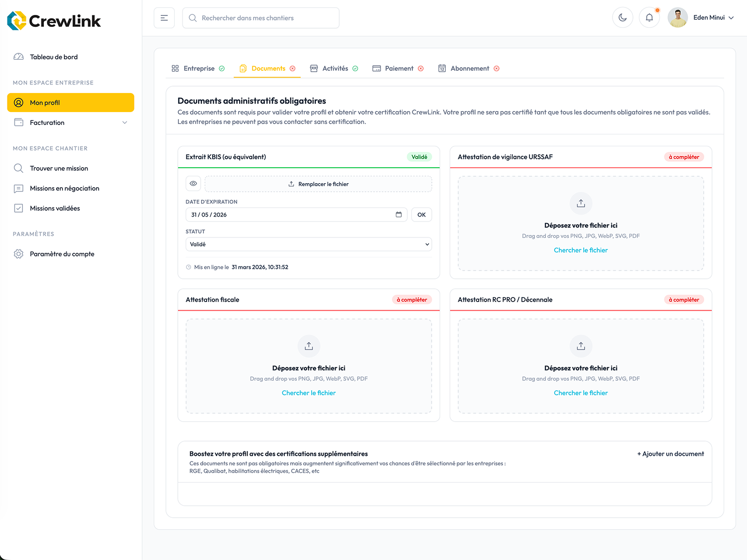Toggle dark mode with moon icon
The width and height of the screenshot is (747, 560).
(x=622, y=17)
